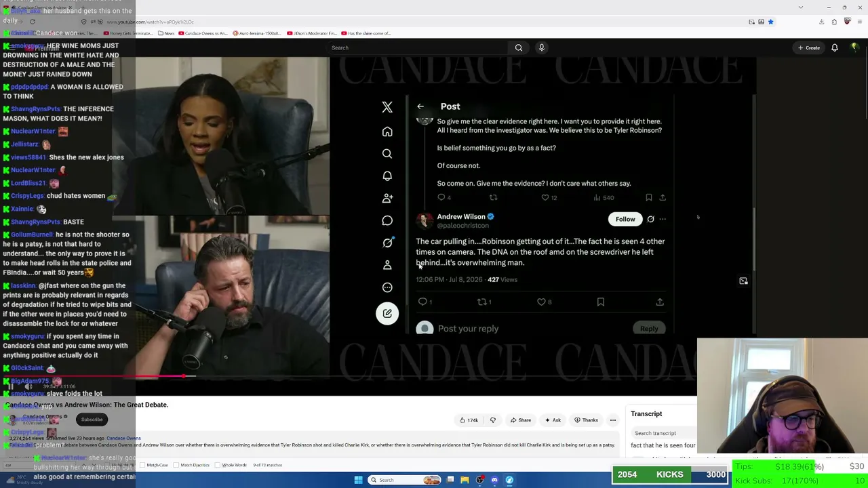Image resolution: width=868 pixels, height=488 pixels.
Task: Open more actions menu under video
Action: pyautogui.click(x=613, y=420)
